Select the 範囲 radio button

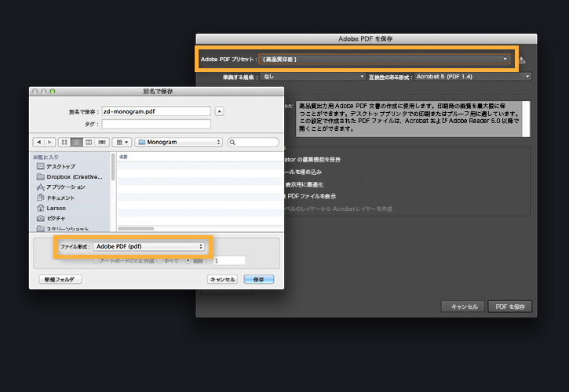188,261
